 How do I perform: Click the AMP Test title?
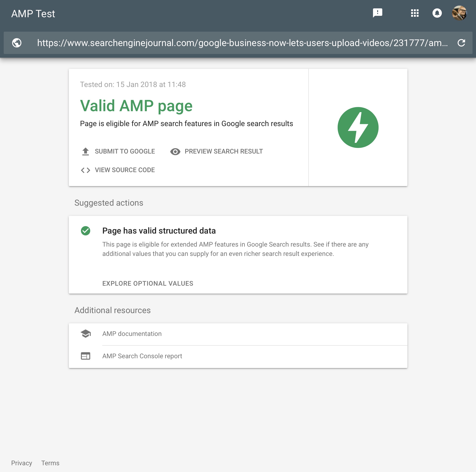(x=33, y=14)
